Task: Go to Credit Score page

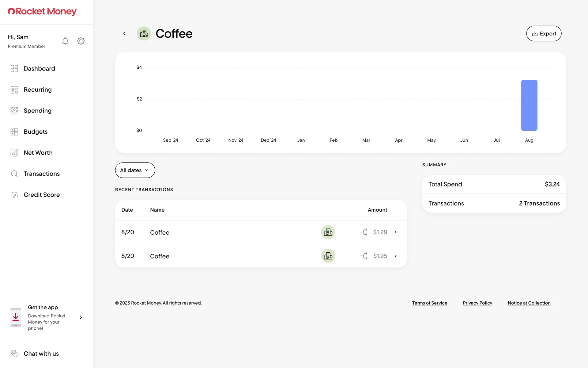Action: (42, 195)
